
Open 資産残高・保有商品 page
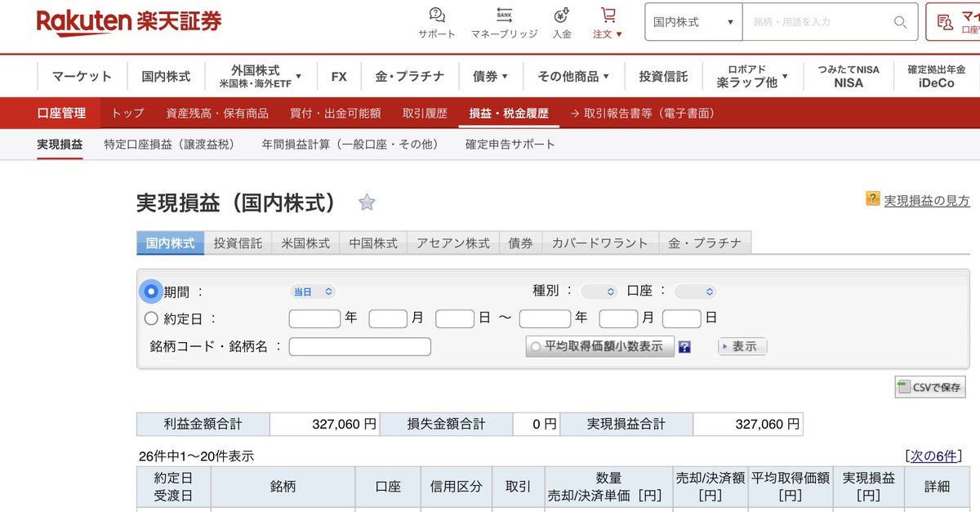pos(217,114)
